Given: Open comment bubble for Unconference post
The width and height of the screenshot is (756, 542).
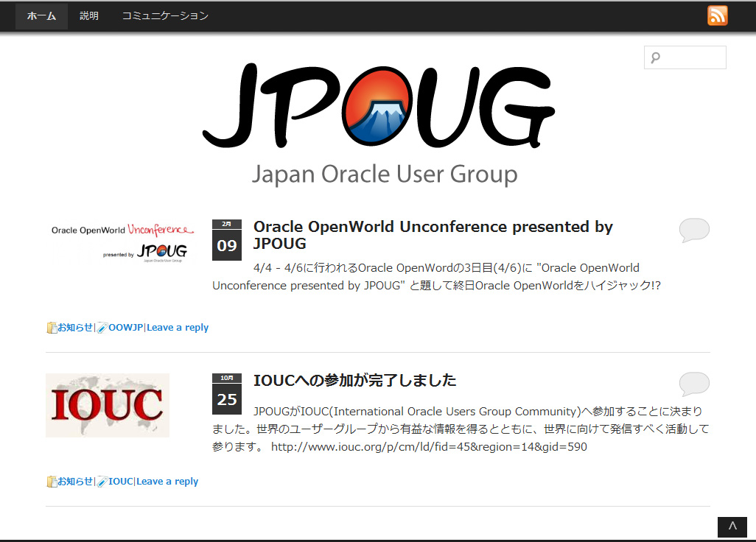Looking at the screenshot, I should click(694, 230).
